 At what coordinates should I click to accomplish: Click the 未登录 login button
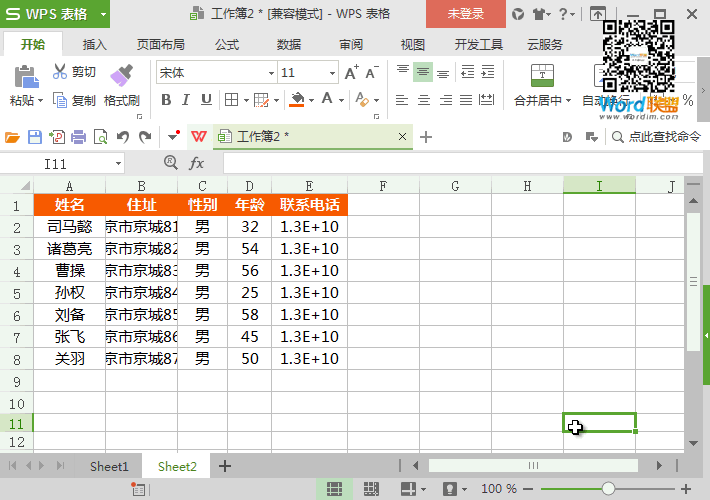tap(466, 14)
